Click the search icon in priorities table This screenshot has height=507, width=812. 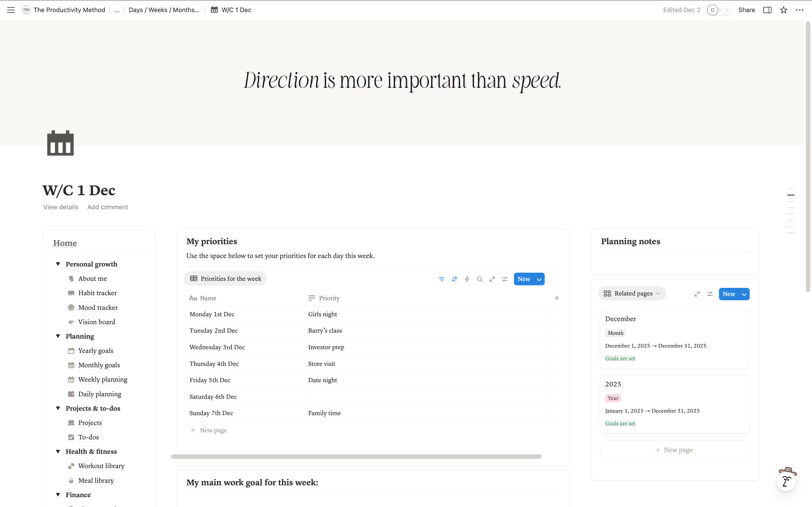click(x=480, y=279)
